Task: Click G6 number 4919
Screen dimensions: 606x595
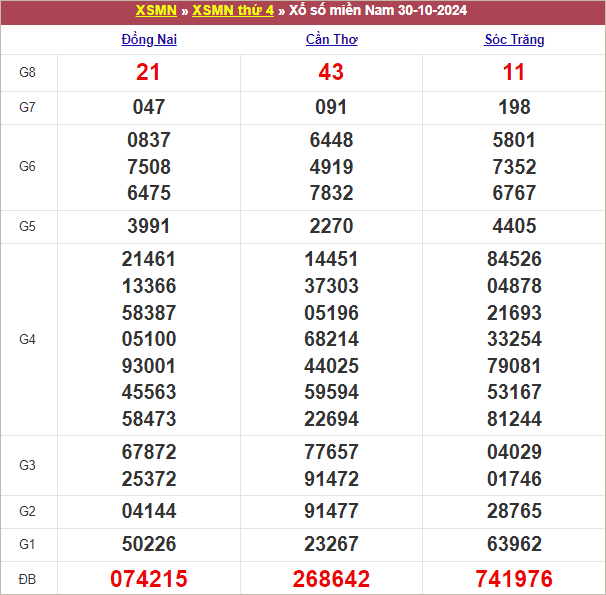Action: tap(331, 167)
